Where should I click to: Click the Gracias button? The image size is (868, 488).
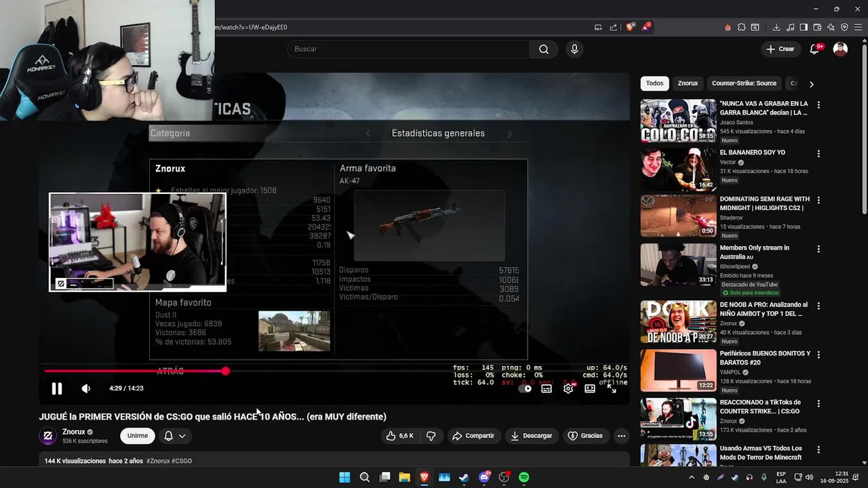tap(585, 436)
